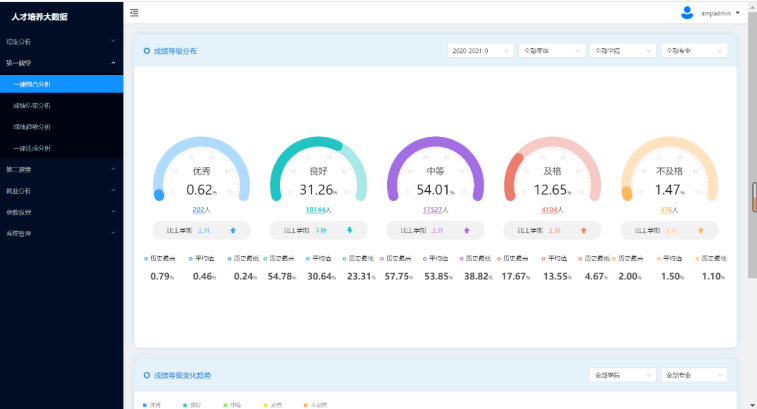
Task: Click the 优秀 0.62% gauge dial
Action: [x=201, y=169]
